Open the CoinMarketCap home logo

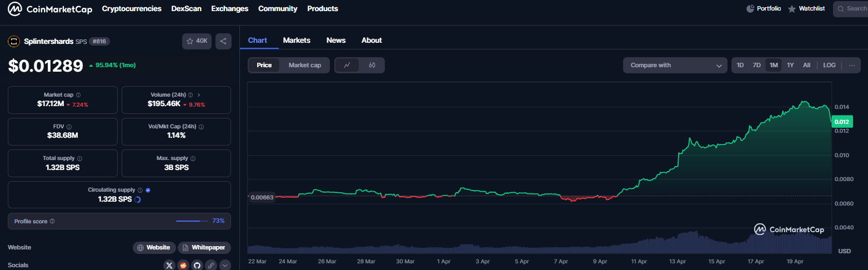tap(50, 9)
